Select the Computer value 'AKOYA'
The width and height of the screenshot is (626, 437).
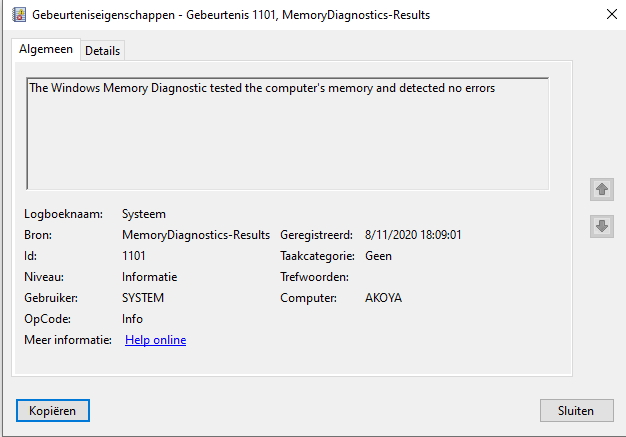click(x=383, y=298)
